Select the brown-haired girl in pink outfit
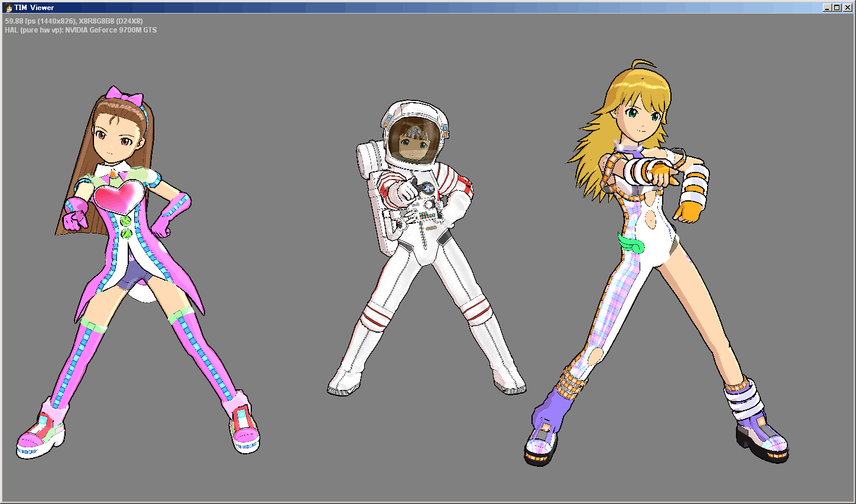This screenshot has width=856, height=504. click(x=138, y=272)
